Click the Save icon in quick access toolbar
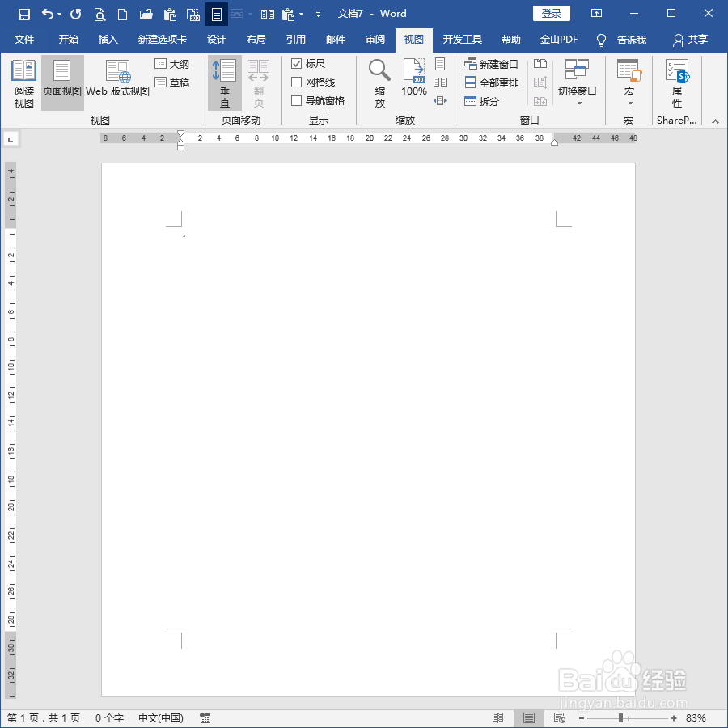The image size is (728, 728). tap(23, 14)
